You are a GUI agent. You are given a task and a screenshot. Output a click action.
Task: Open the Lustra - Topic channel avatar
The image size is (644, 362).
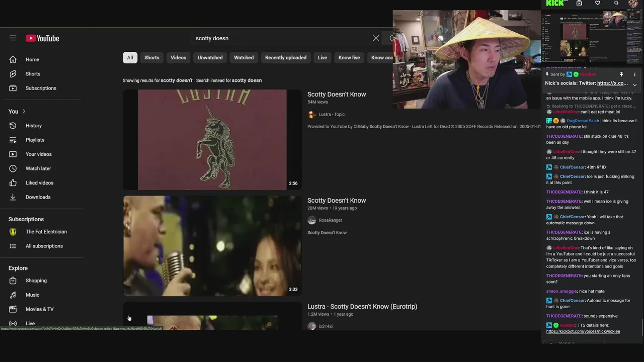coord(312,114)
